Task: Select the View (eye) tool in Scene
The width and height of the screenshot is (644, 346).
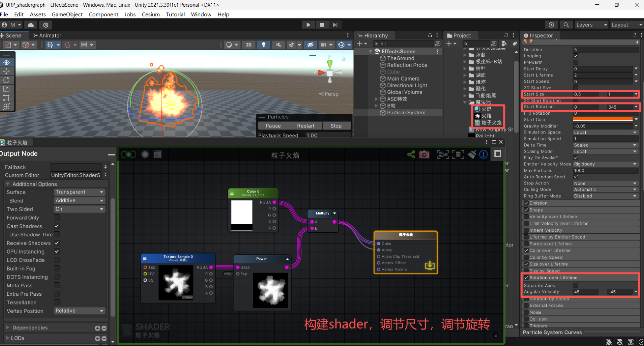Action: (6, 62)
